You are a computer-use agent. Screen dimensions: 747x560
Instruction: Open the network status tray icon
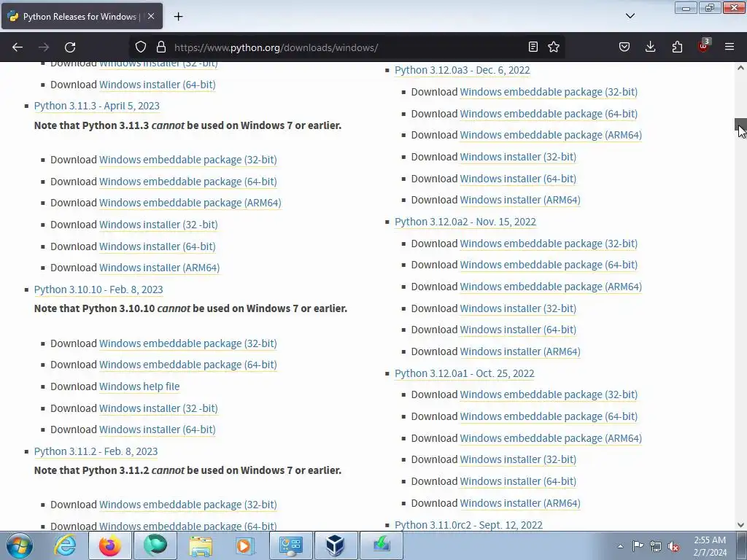click(656, 546)
